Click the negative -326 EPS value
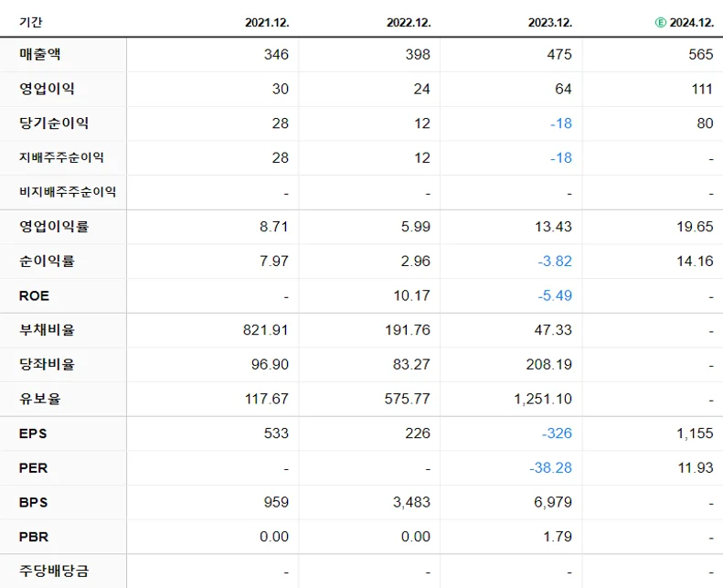The image size is (723, 588). pos(557,433)
